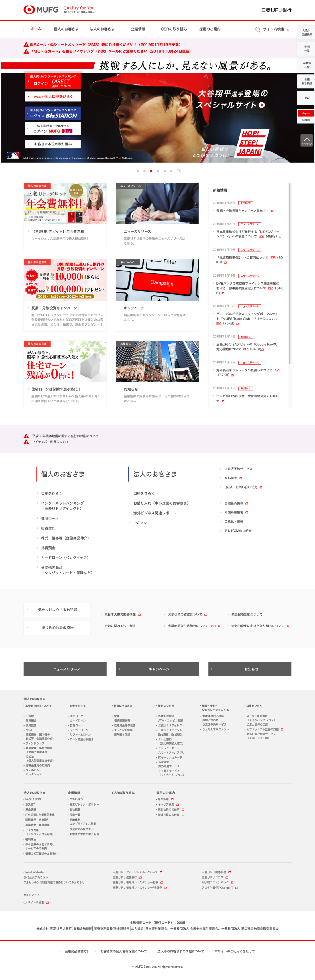Click the ページトップ up-arrow button
The image size is (315, 980).
tap(306, 140)
